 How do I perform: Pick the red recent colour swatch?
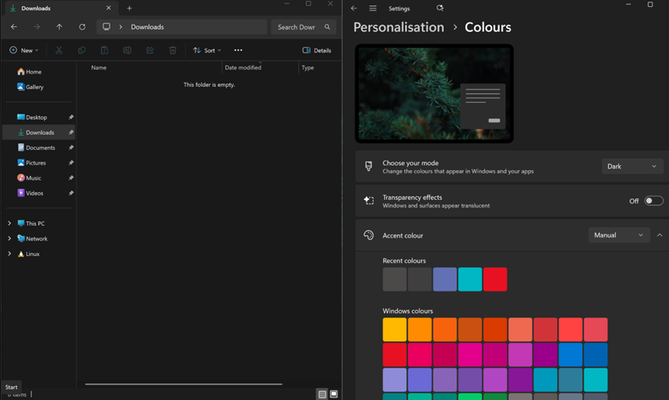[495, 279]
